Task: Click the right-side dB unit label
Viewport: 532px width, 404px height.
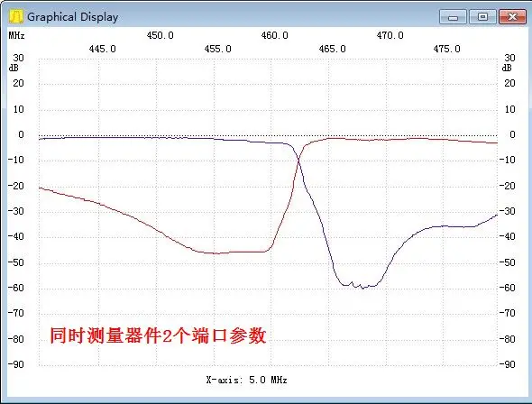Action: pos(507,68)
